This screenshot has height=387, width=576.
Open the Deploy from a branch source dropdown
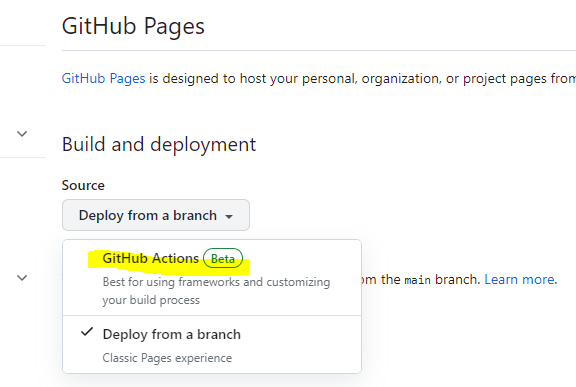click(156, 215)
